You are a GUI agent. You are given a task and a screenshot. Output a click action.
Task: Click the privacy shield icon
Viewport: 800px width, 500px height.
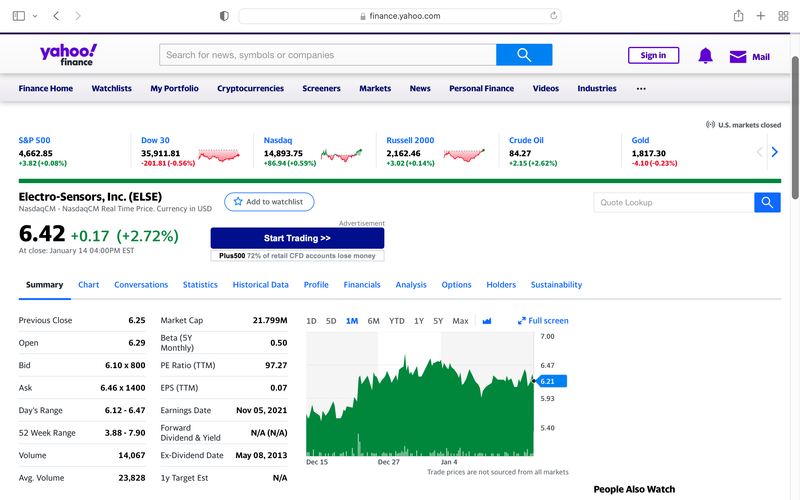[224, 16]
